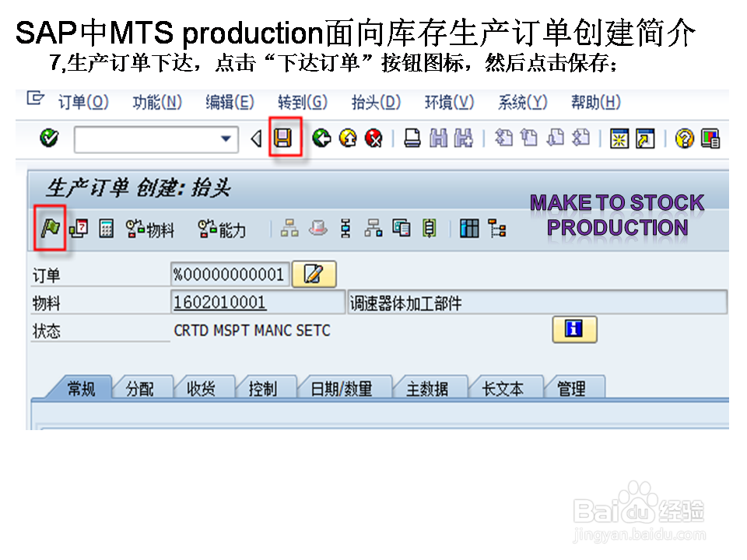Click the Operations overview icon

(345, 229)
